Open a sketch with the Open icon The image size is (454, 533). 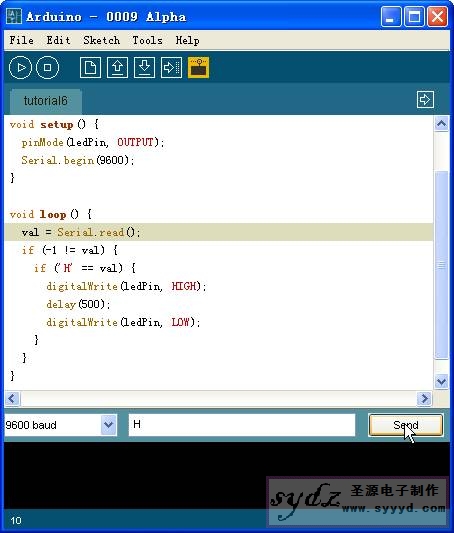click(117, 68)
